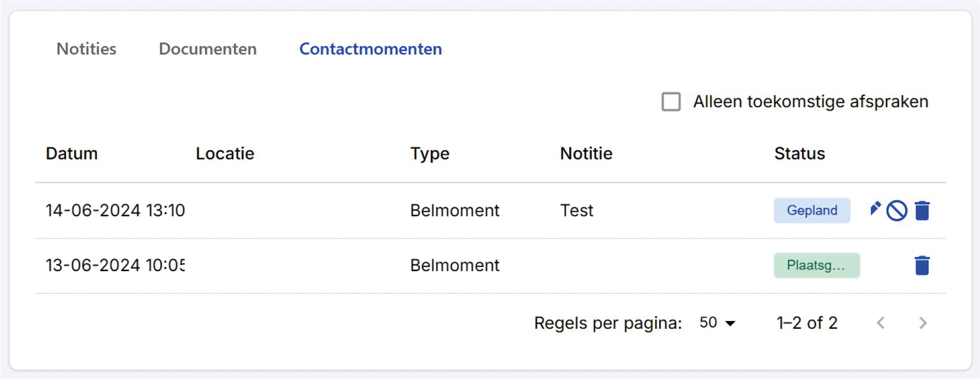Switch to the Notities tab
The width and height of the screenshot is (980, 379).
(86, 49)
